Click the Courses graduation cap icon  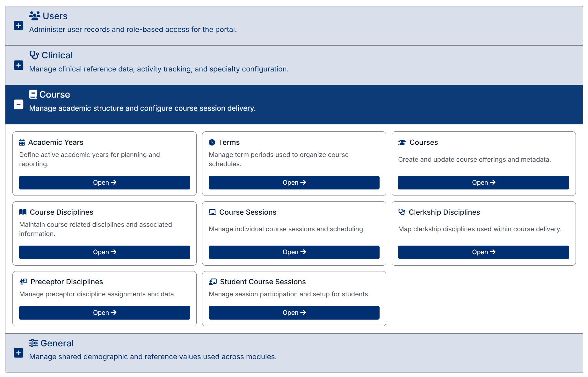[402, 143]
